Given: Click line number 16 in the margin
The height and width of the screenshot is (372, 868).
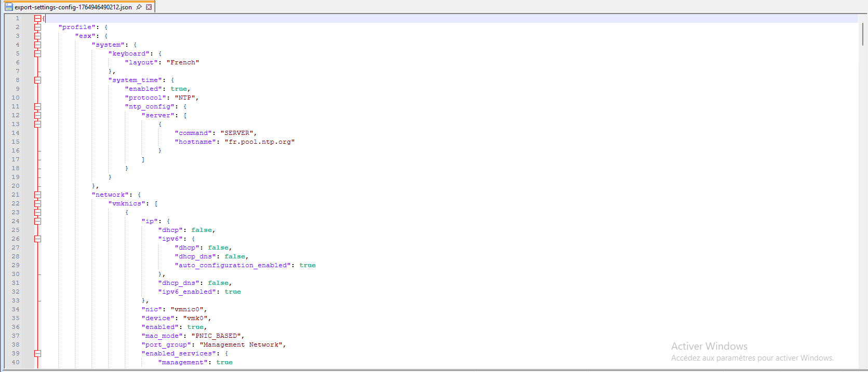Looking at the screenshot, I should [16, 150].
